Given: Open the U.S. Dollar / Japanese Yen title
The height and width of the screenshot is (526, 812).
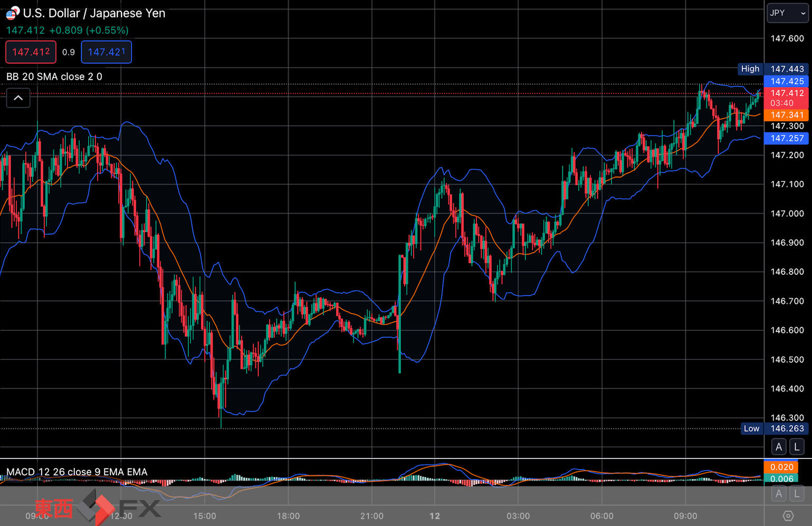Looking at the screenshot, I should point(94,13).
